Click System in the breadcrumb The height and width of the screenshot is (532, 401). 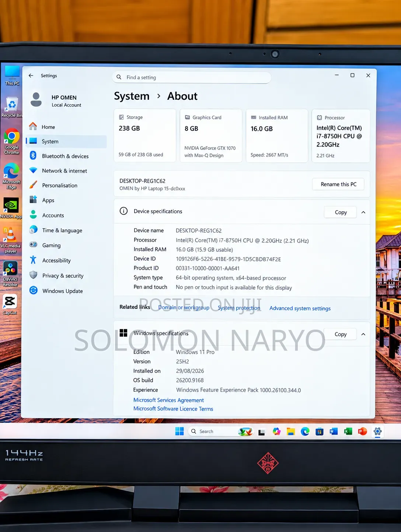pyautogui.click(x=132, y=96)
